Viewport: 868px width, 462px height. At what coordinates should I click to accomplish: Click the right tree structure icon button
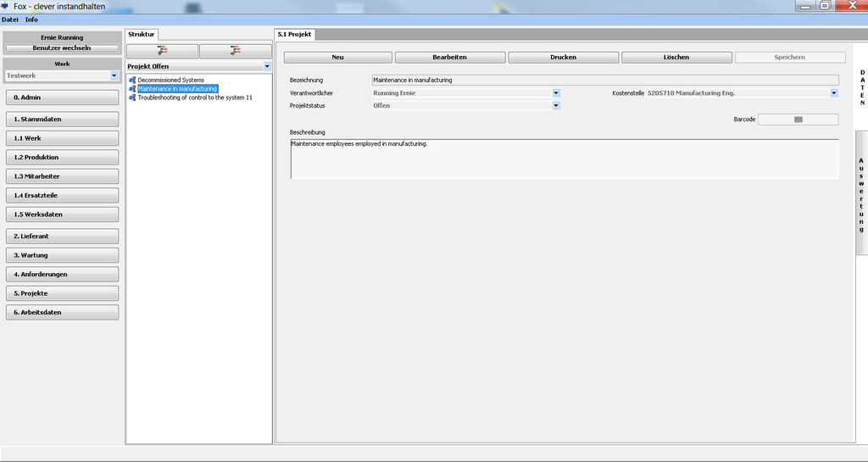click(235, 52)
